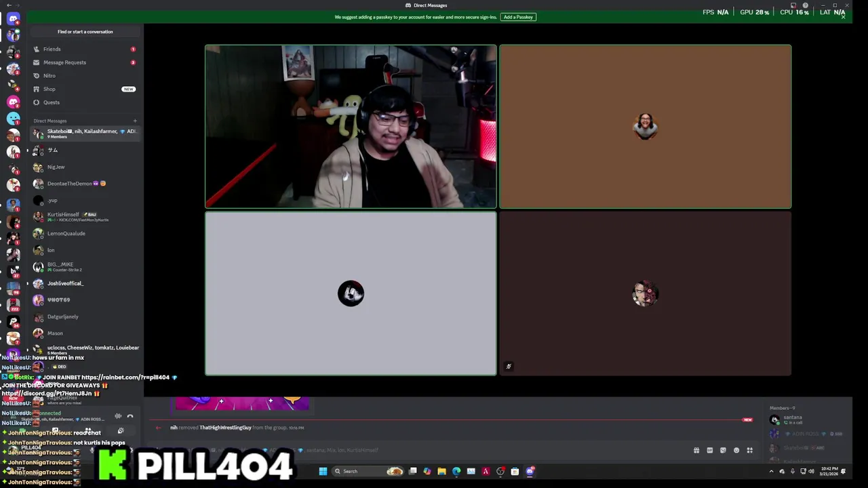The width and height of the screenshot is (868, 488).
Task: Open DM with Mason
Action: click(85, 333)
